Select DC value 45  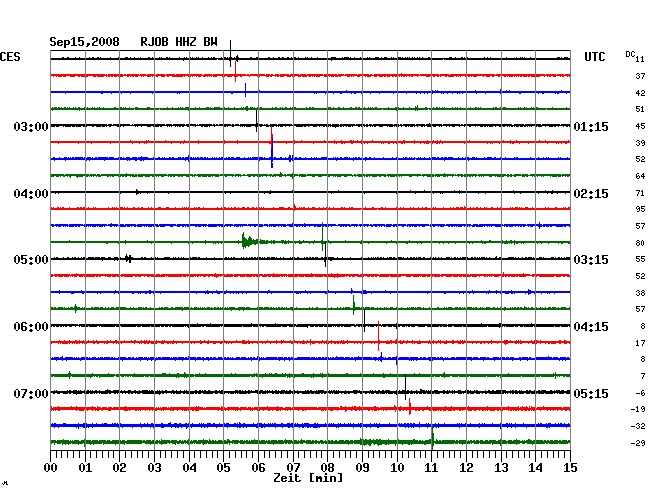point(640,126)
